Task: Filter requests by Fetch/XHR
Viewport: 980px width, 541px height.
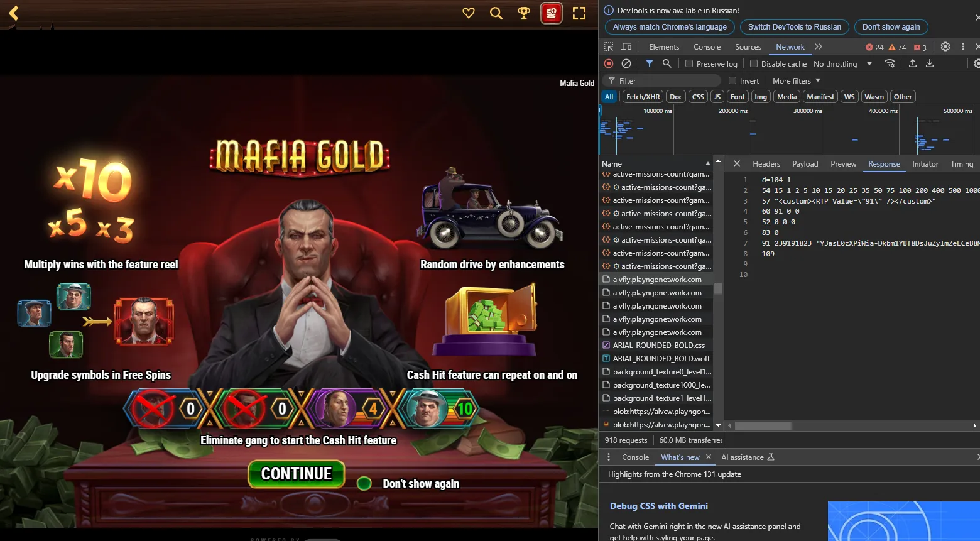Action: pyautogui.click(x=643, y=97)
